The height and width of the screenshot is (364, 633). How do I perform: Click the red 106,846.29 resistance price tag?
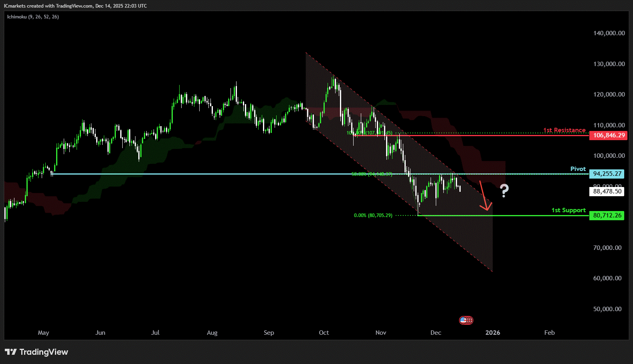[x=608, y=135]
